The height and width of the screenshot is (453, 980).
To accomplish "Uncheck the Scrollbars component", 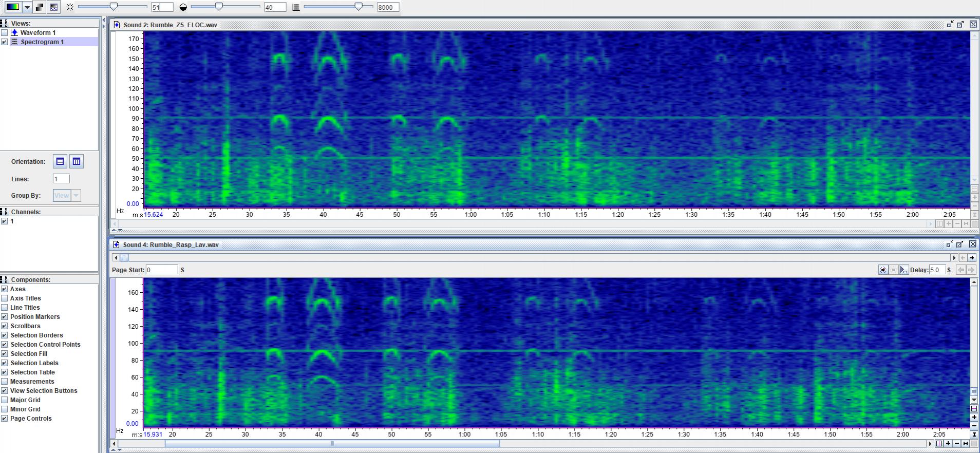I will pyautogui.click(x=5, y=326).
